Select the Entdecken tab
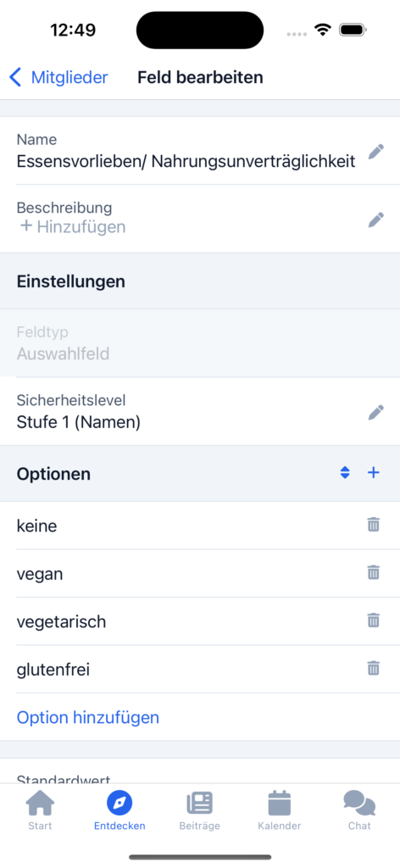400x868 pixels. (x=119, y=810)
